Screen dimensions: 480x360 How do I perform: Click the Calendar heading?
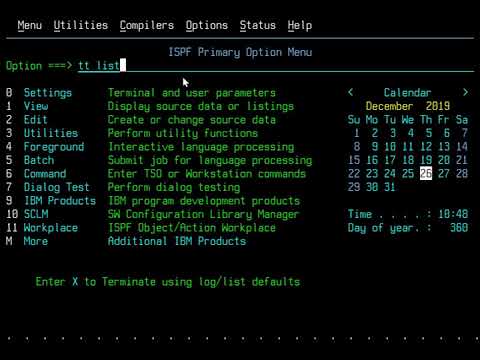pos(407,93)
